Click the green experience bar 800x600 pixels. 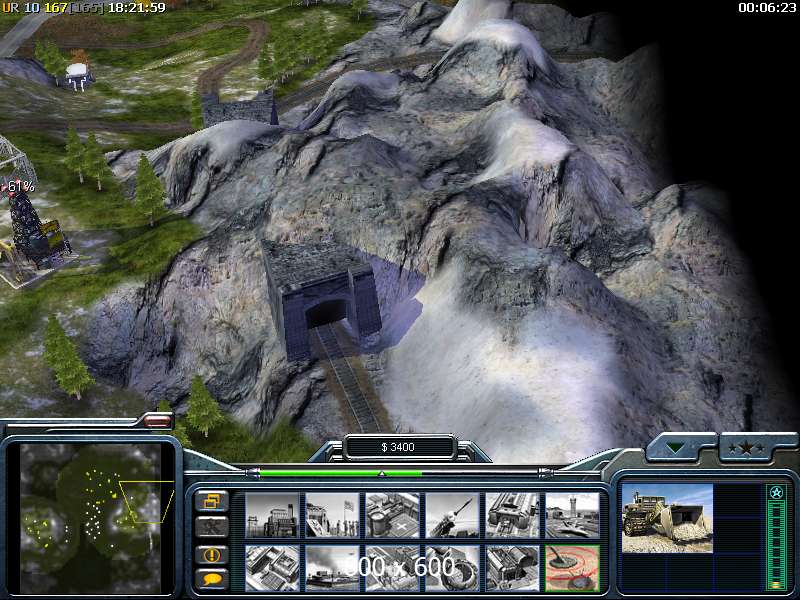coord(777,544)
